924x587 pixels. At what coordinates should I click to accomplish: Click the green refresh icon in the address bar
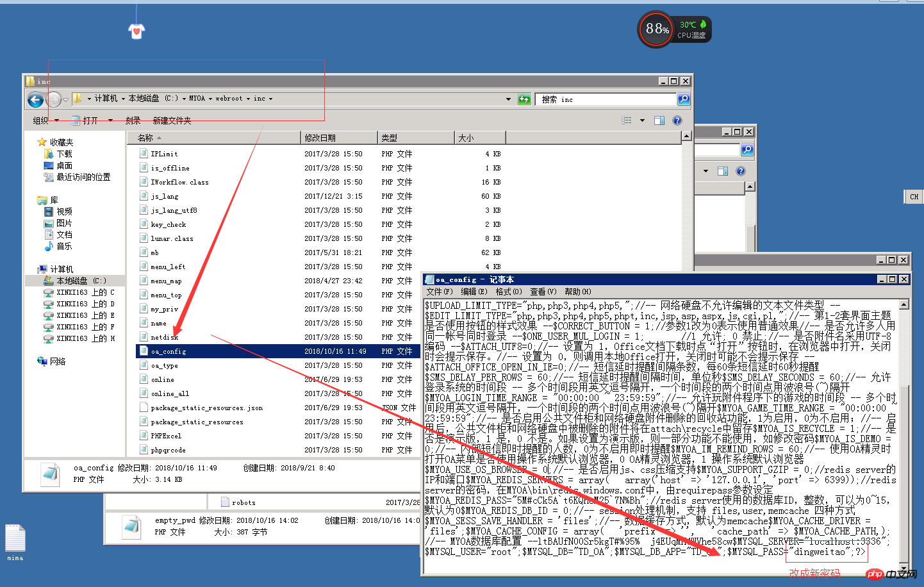point(524,99)
